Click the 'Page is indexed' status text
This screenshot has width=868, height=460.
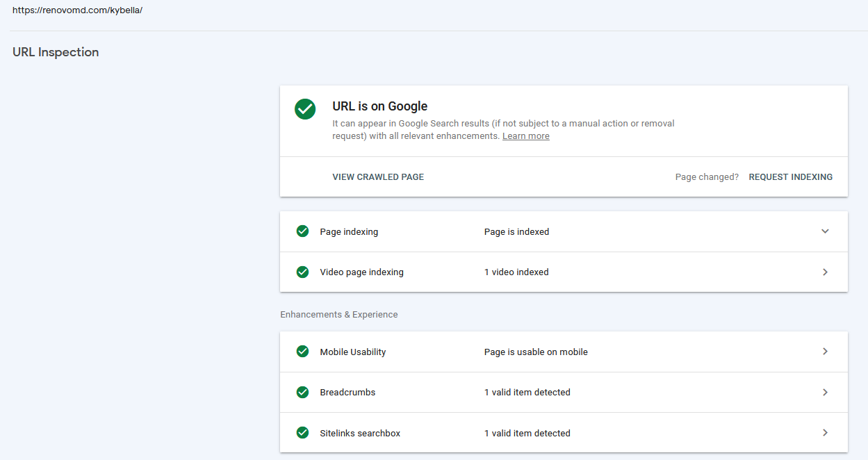tap(516, 232)
